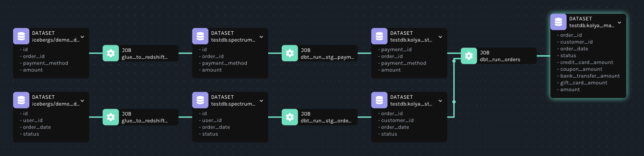Viewport: 644px width, 156px height.
Task: Toggle chevron on icebergs dataset with user_id
Action: (82, 101)
